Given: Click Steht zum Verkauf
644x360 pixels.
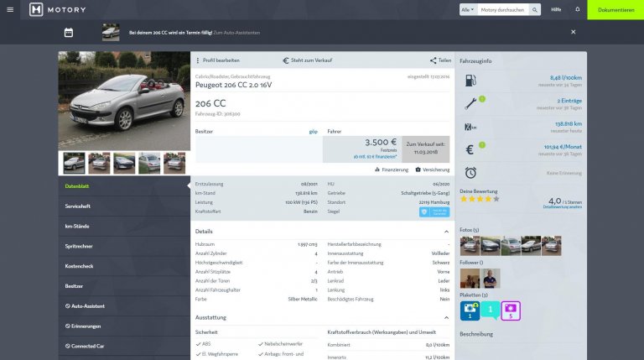Looking at the screenshot, I should coord(311,60).
